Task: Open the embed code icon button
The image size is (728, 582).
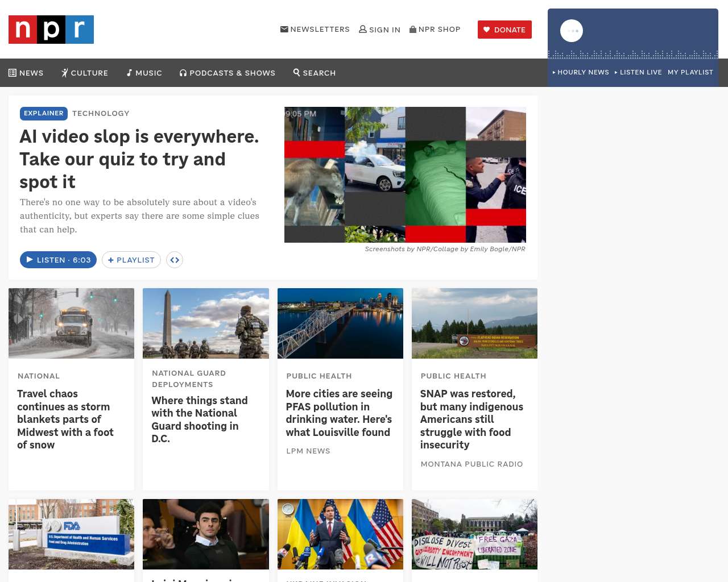Action: tap(175, 260)
